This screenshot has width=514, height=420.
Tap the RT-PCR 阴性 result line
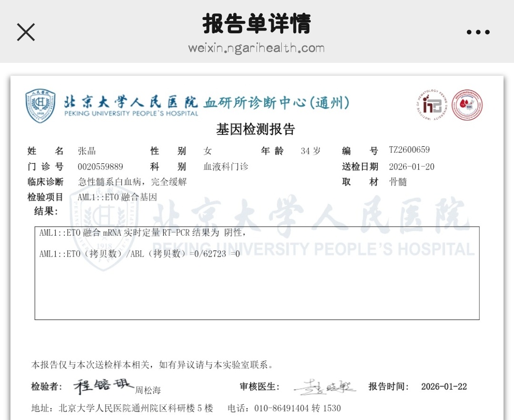[143, 233]
